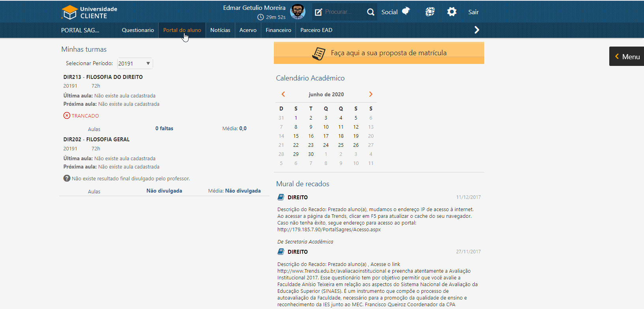
Task: Open settings gear icon
Action: point(452,12)
